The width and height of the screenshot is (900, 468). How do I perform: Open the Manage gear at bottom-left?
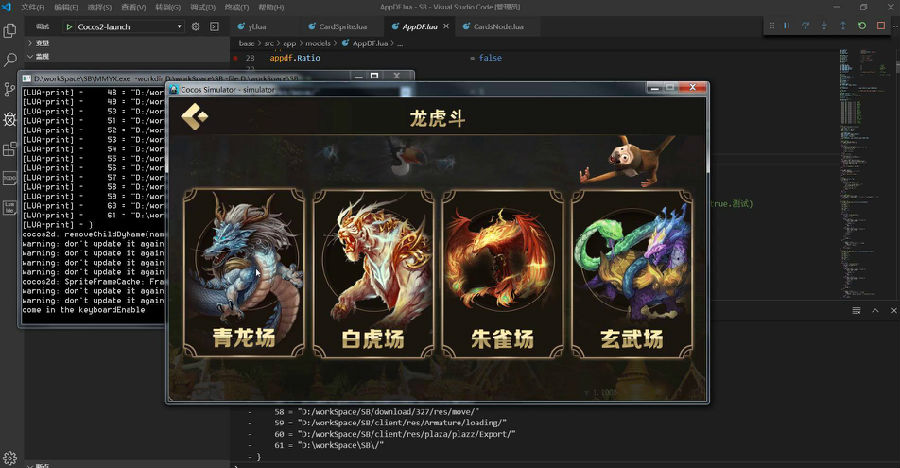pyautogui.click(x=10, y=458)
